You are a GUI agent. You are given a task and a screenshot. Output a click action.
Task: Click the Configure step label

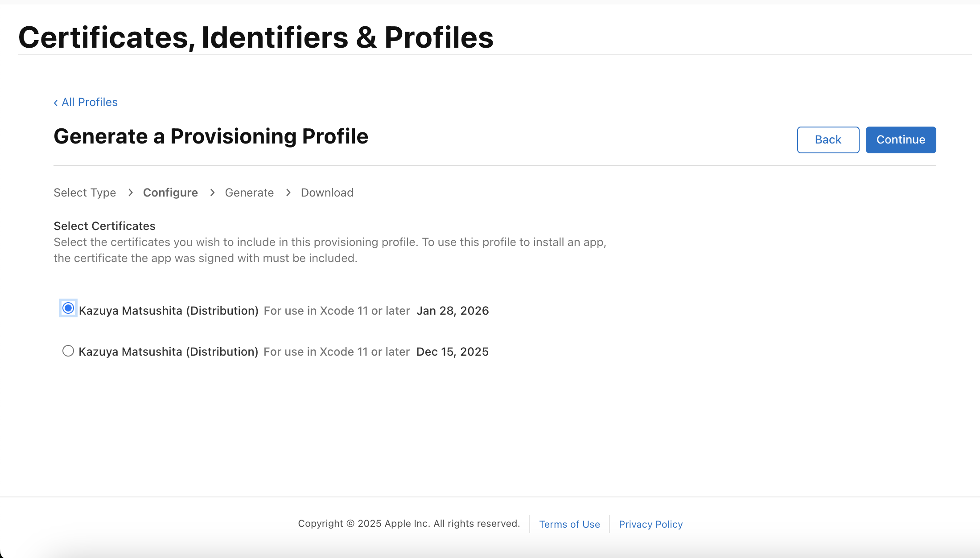tap(170, 193)
